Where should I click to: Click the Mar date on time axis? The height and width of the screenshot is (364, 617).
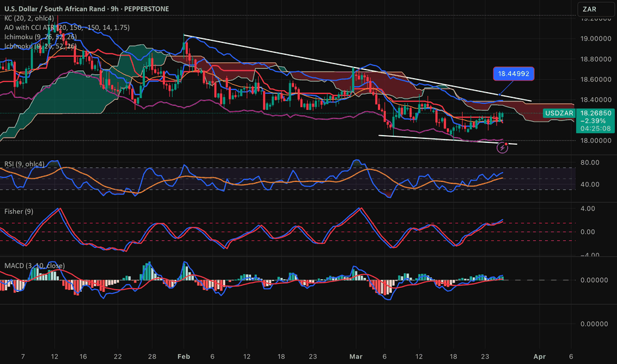[x=356, y=357]
